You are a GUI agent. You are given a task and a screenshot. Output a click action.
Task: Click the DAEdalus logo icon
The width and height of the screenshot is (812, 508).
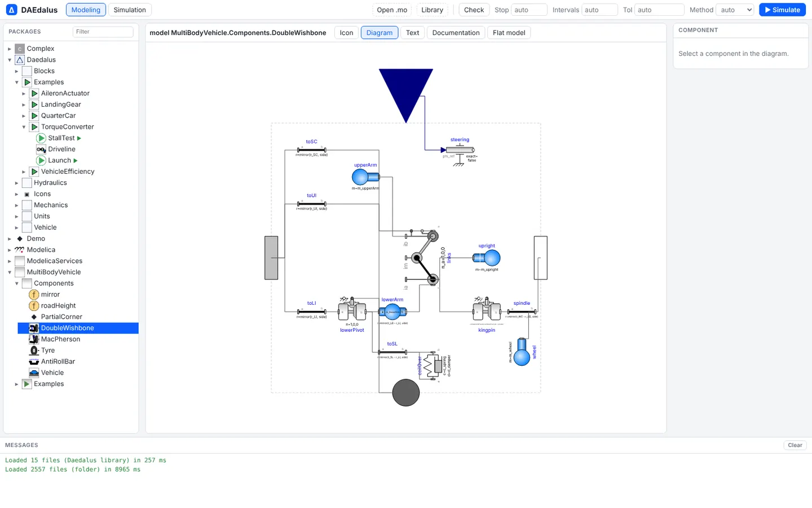pyautogui.click(x=11, y=10)
